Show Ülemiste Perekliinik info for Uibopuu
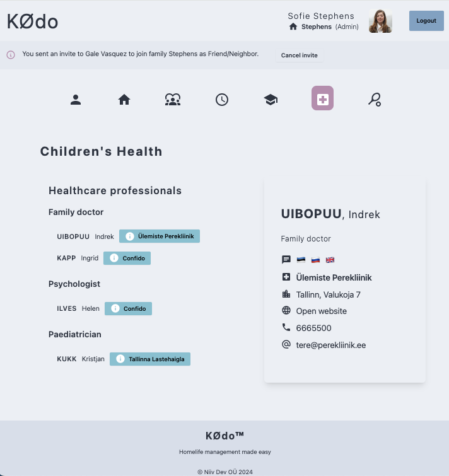449x476 pixels. 160,236
